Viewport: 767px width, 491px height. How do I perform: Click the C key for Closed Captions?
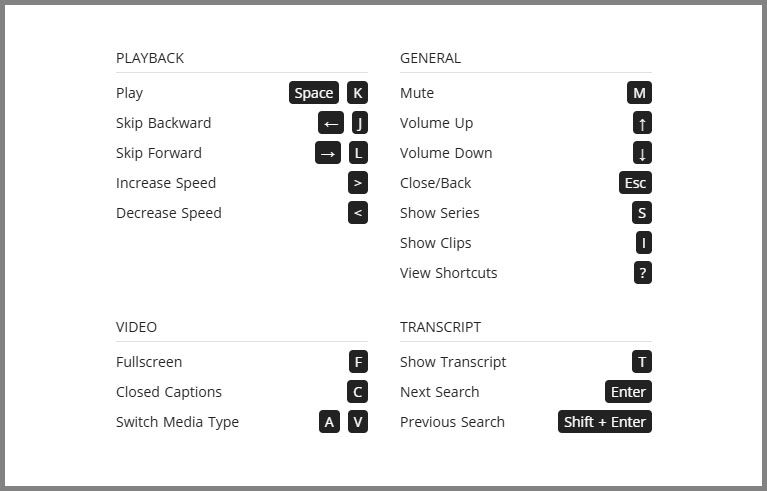click(x=358, y=392)
